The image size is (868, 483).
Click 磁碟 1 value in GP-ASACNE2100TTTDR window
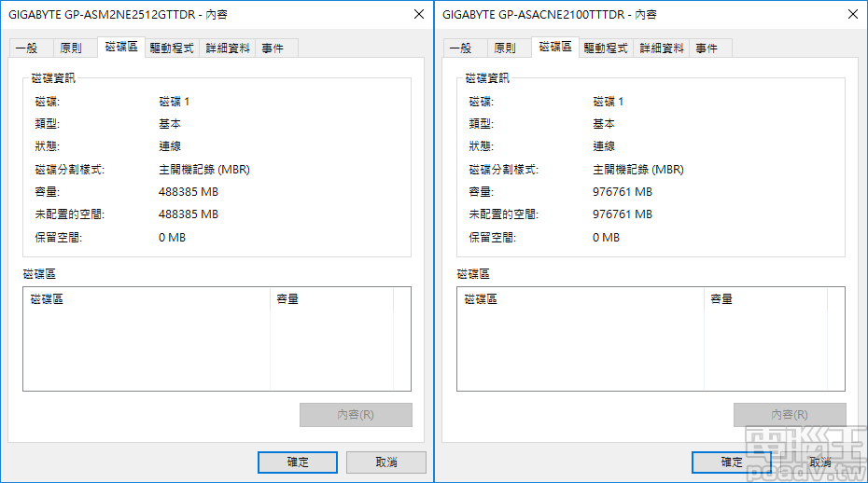tap(609, 102)
